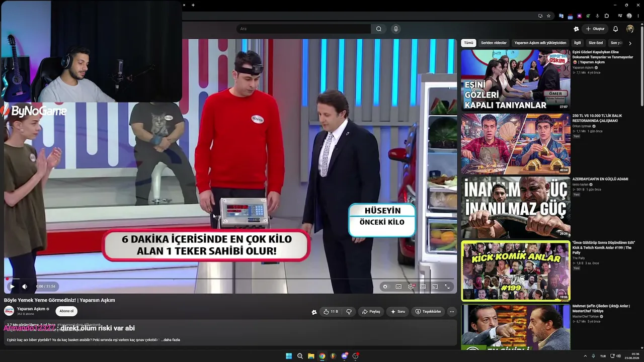
Task: Select the Yaparsın Aşkım adlı yükleyiciden chip
Action: (x=540, y=43)
